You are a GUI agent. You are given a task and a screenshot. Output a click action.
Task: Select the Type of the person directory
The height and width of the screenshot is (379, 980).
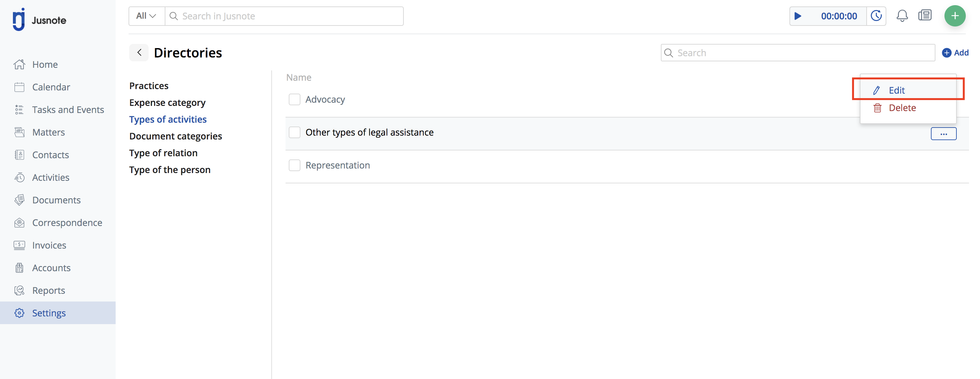point(170,169)
